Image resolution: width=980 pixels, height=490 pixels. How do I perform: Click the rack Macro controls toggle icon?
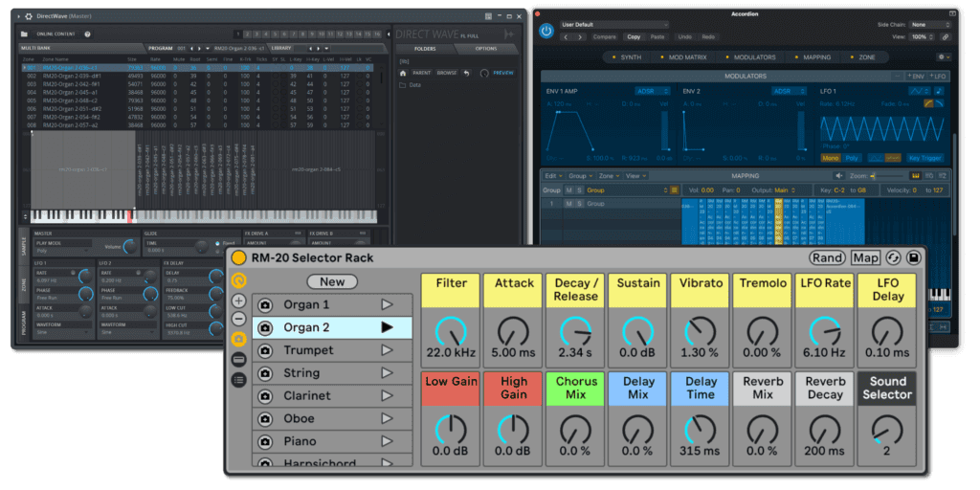point(238,280)
